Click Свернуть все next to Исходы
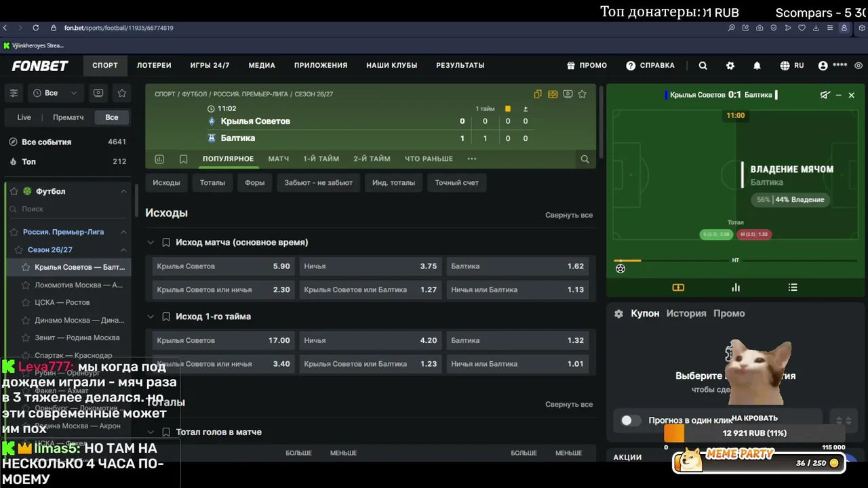The image size is (868, 488). 569,216
